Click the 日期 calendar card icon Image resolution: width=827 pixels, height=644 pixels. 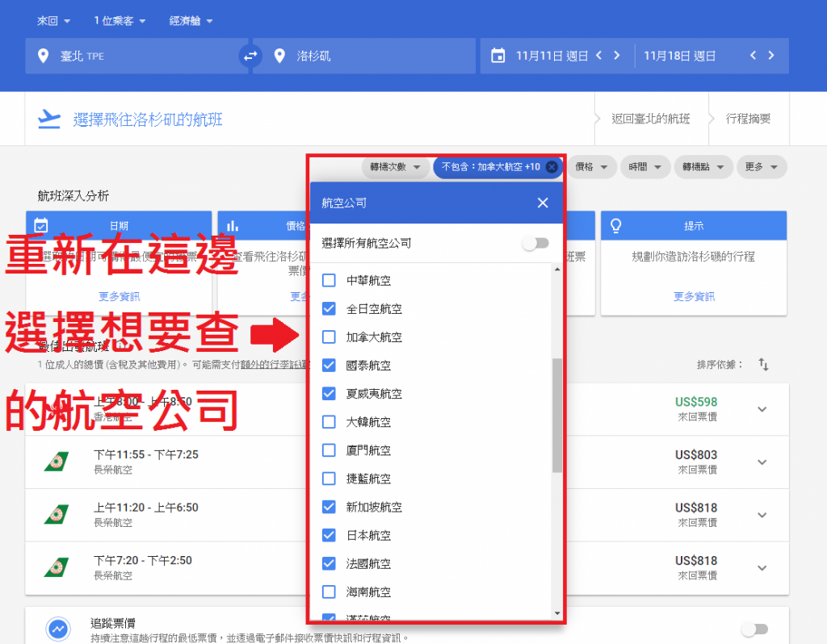(x=41, y=225)
